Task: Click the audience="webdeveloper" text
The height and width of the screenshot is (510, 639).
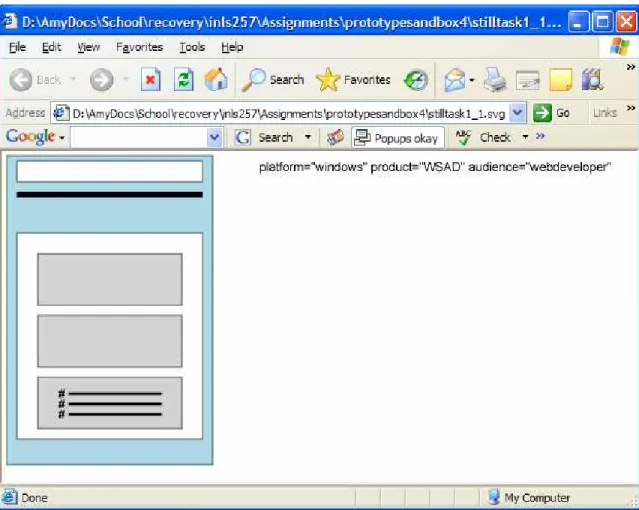Action: tap(540, 167)
